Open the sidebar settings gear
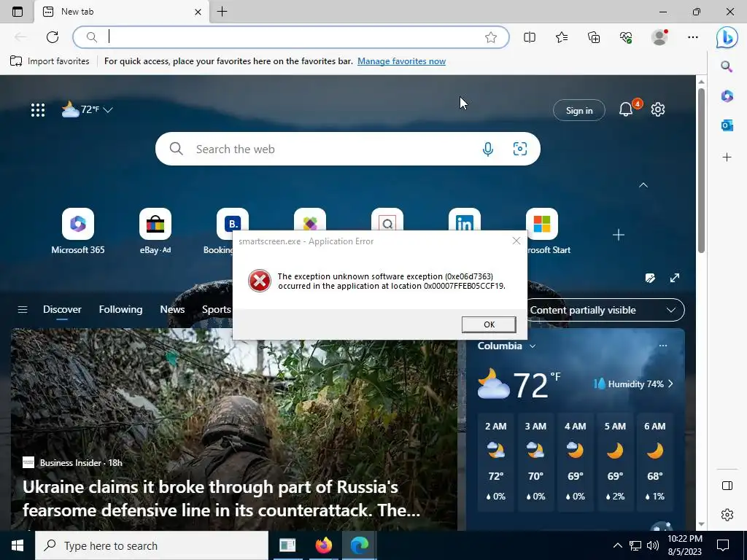The width and height of the screenshot is (747, 560). click(x=727, y=515)
